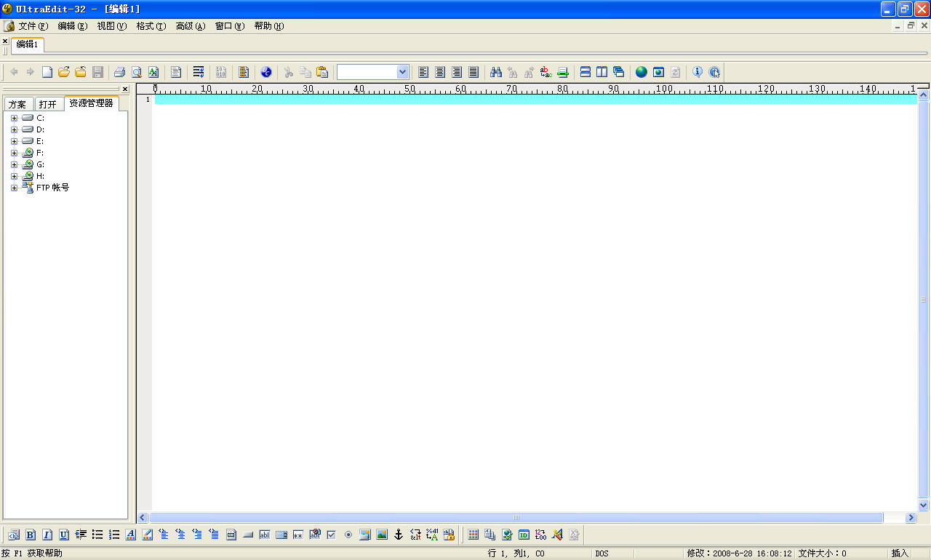Align text right in toolbar
931x560 pixels.
click(x=457, y=72)
